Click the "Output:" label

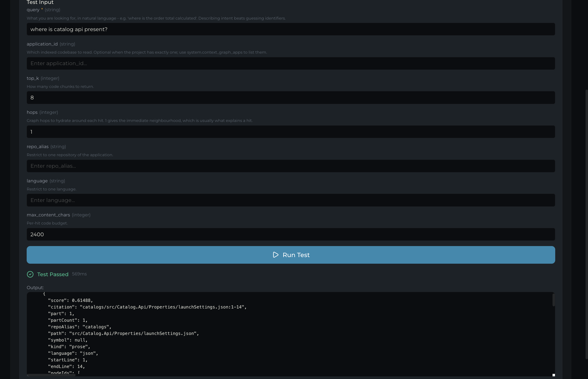(x=35, y=287)
